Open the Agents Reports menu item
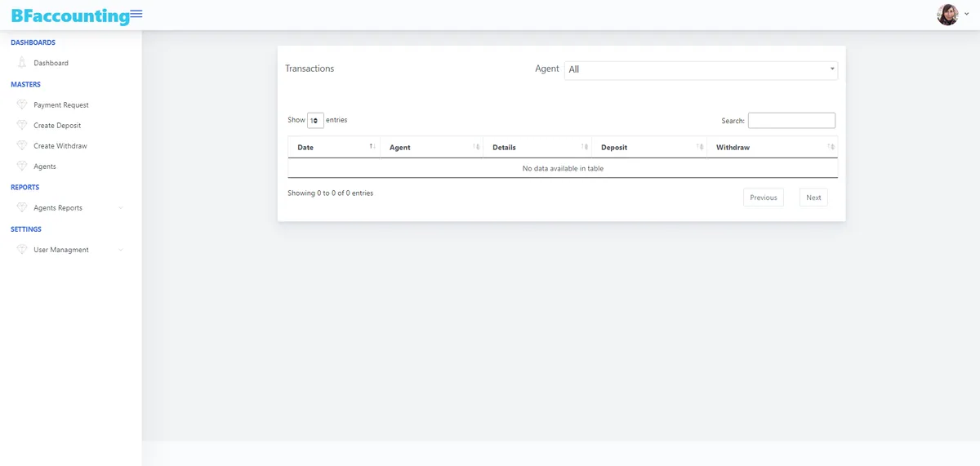The height and width of the screenshot is (466, 980). 58,208
